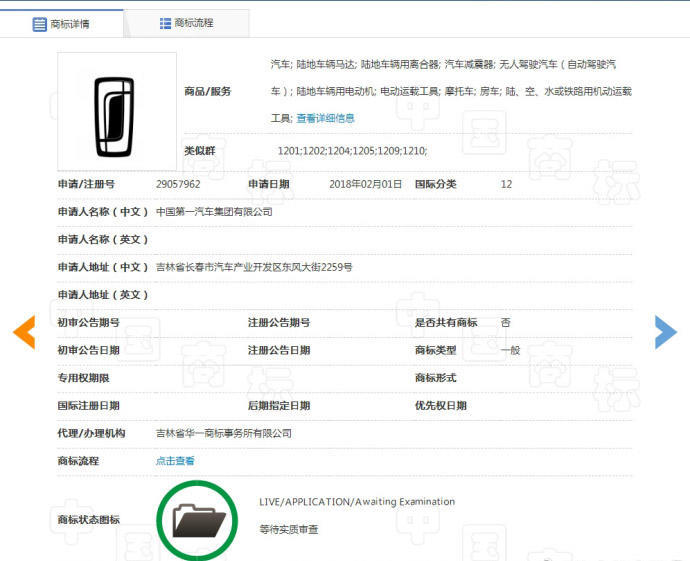Click the 初审公告日期 label

point(88,350)
